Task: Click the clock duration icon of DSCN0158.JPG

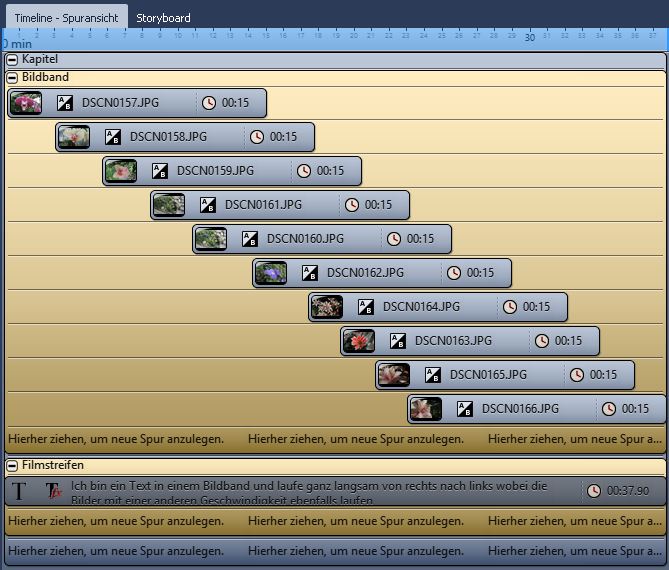Action: (257, 137)
